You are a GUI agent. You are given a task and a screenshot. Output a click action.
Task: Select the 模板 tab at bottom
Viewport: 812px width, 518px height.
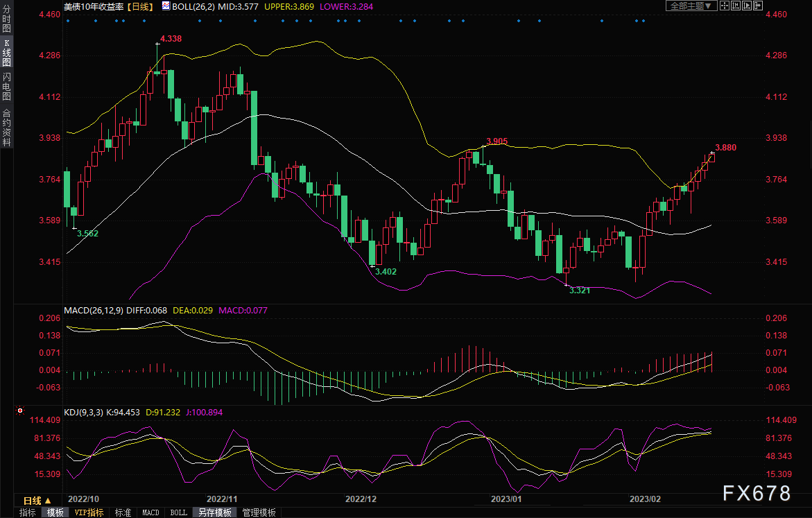point(55,512)
